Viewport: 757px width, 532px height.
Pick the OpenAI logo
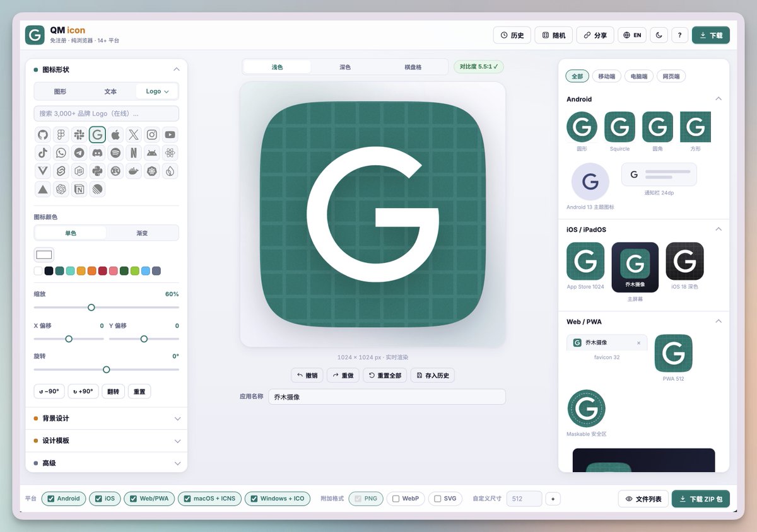coord(61,189)
